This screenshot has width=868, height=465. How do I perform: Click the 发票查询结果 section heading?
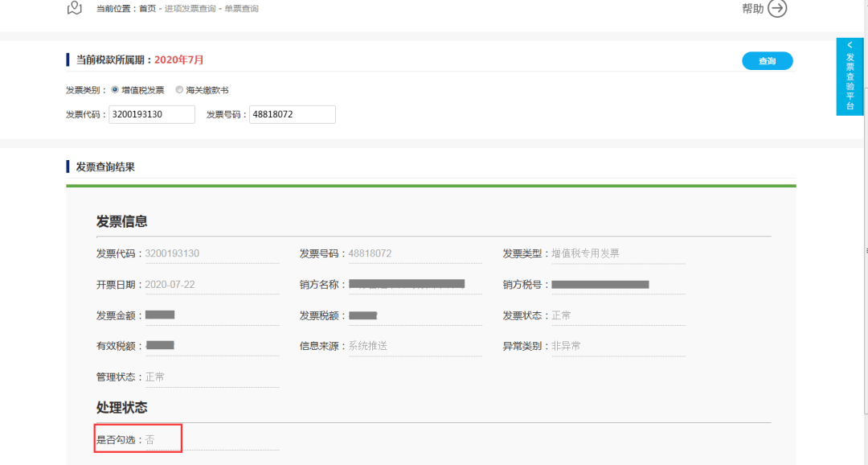(x=105, y=167)
